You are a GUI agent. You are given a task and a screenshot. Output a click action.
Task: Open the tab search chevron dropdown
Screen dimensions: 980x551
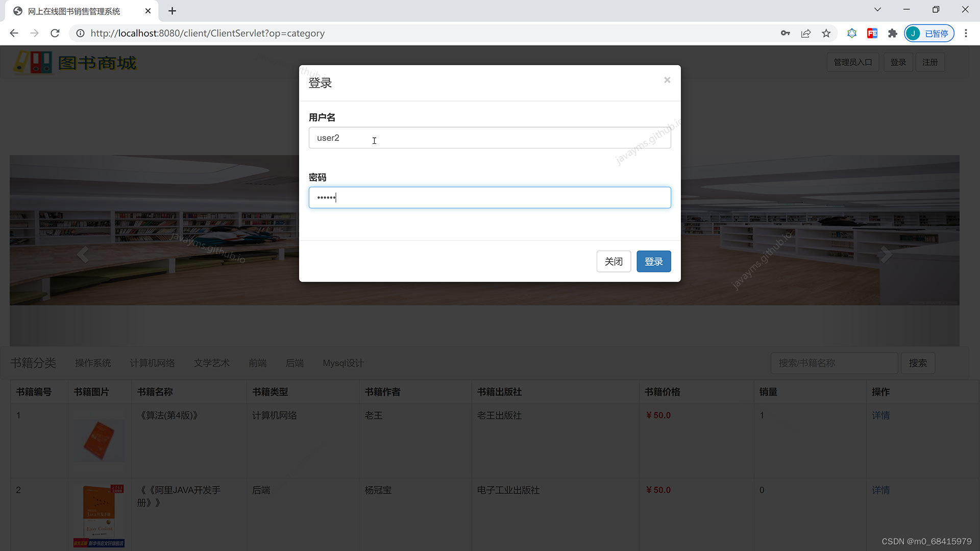(x=877, y=9)
